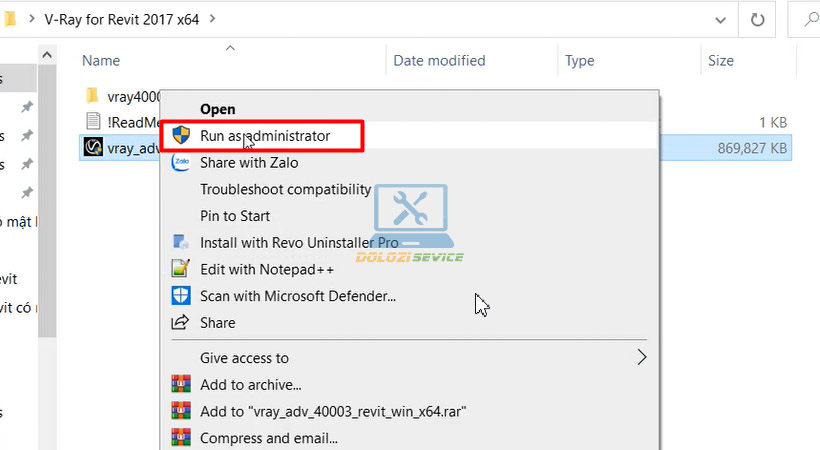Click the Microsoft Defender shield icon
Screen dimensions: 820x450
(181, 296)
